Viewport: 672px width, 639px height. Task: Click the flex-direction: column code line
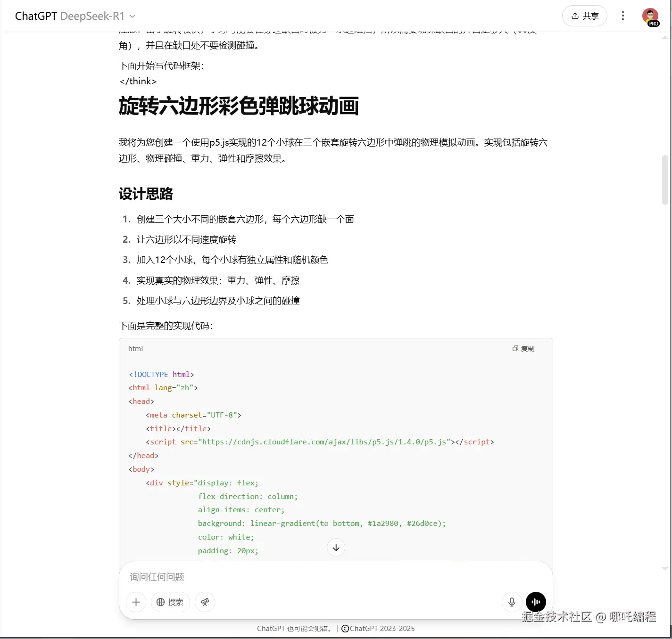click(248, 496)
